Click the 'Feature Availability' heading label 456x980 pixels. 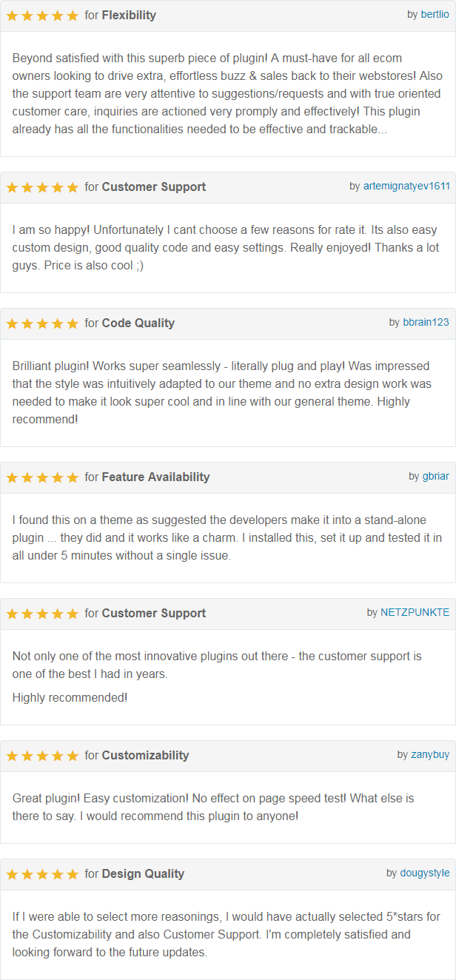[155, 477]
